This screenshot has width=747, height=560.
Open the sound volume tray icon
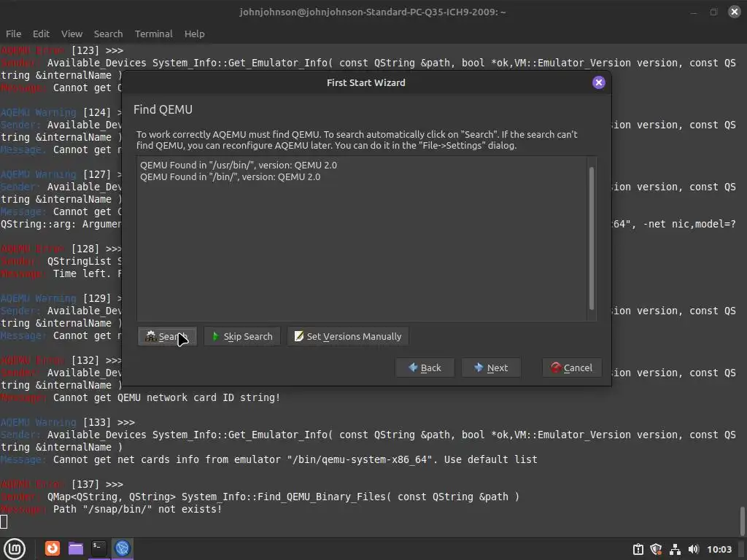pyautogui.click(x=693, y=550)
